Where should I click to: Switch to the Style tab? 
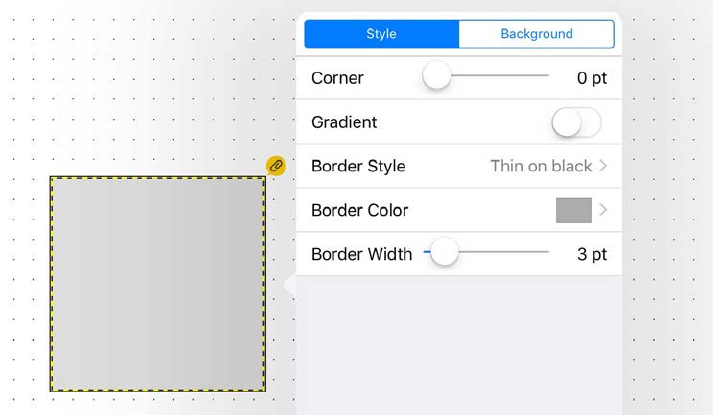381,34
